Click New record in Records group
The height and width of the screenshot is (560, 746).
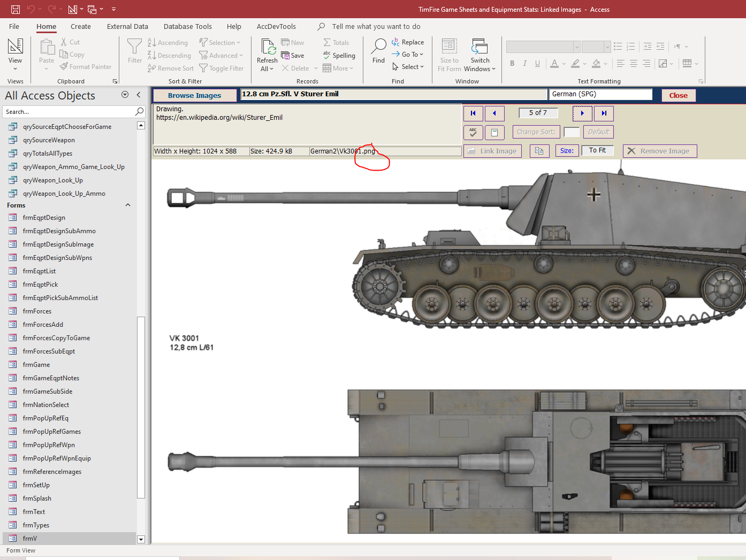click(x=293, y=43)
